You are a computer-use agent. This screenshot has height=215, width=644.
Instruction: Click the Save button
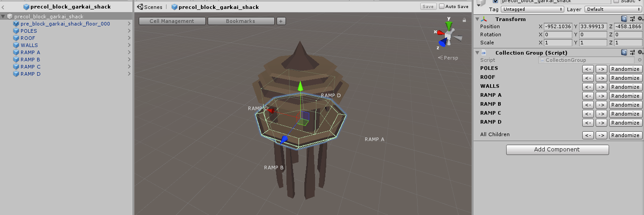click(428, 6)
